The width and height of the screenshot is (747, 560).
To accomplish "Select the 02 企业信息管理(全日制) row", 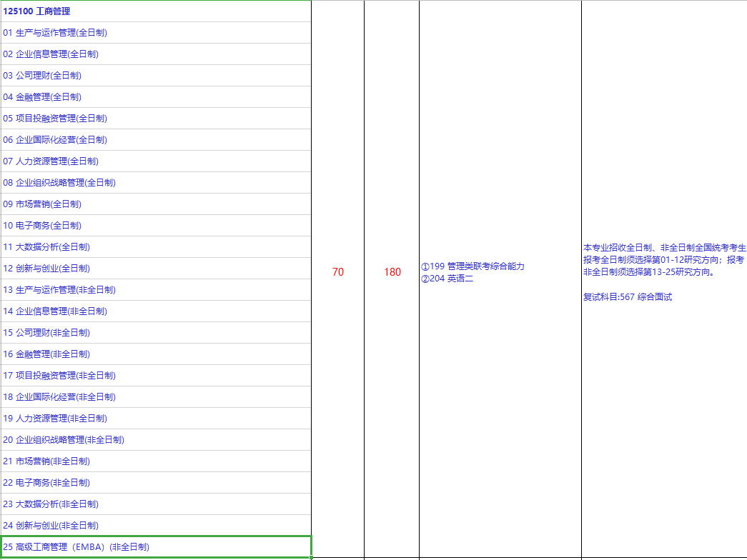I will (x=155, y=54).
